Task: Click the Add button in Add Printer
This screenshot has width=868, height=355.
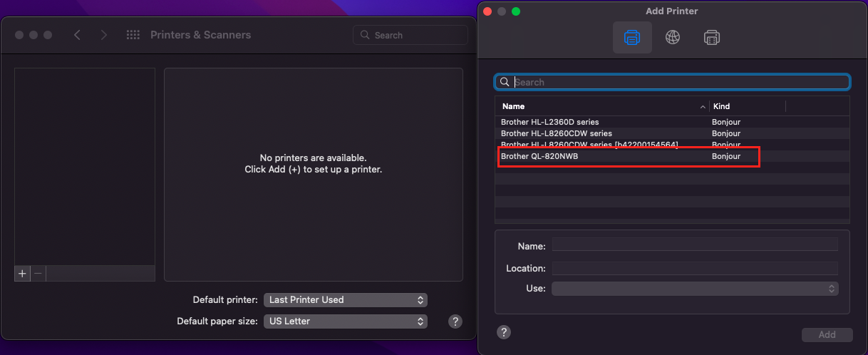Action: tap(827, 334)
